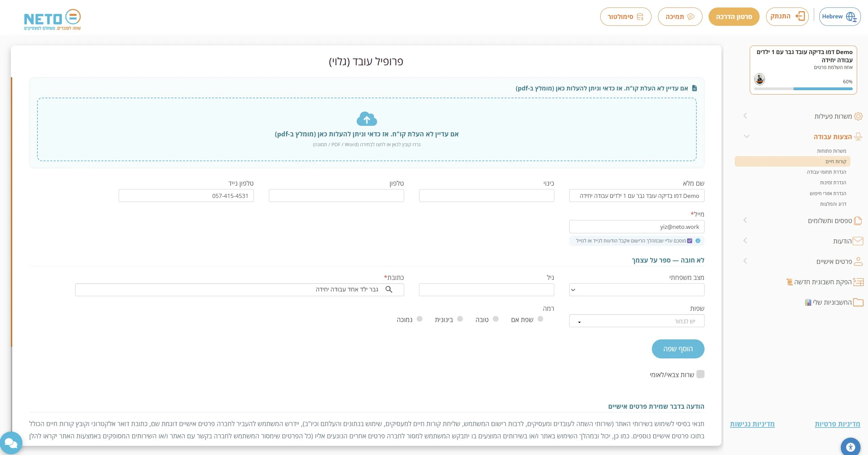Click the search magnifier in address field
The width and height of the screenshot is (868, 455).
(389, 289)
